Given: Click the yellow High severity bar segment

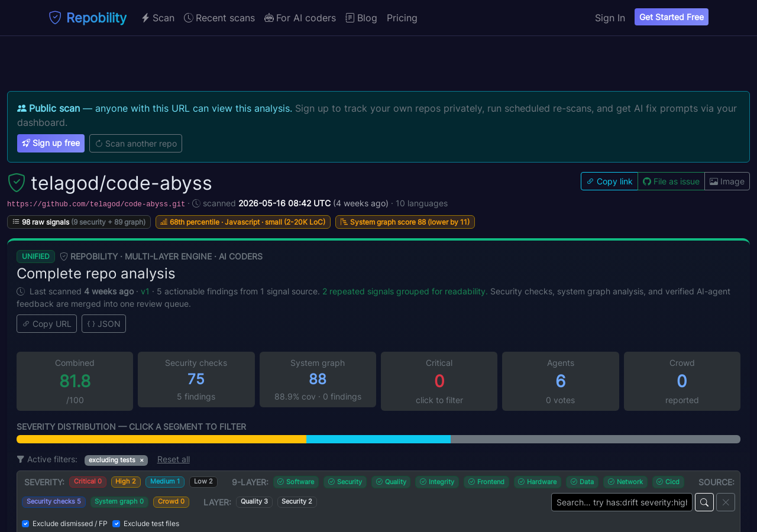Looking at the screenshot, I should (161, 439).
